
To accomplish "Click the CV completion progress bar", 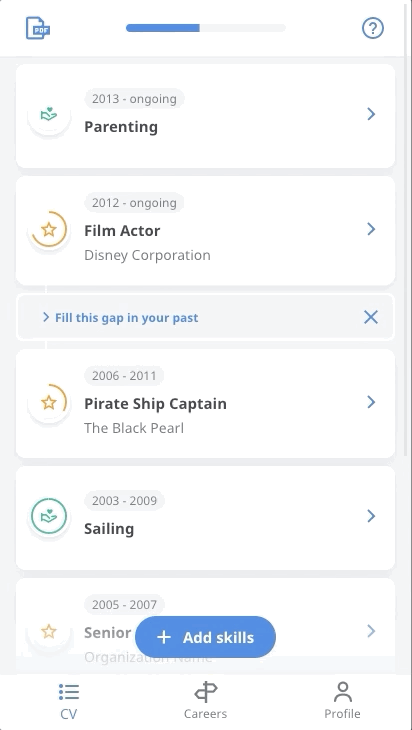I will coord(205,28).
